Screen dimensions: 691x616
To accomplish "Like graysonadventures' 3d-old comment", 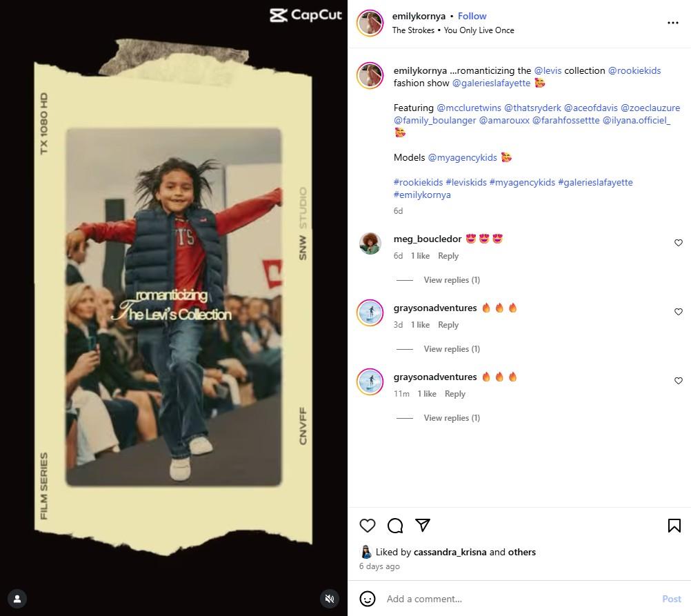I will 678,312.
